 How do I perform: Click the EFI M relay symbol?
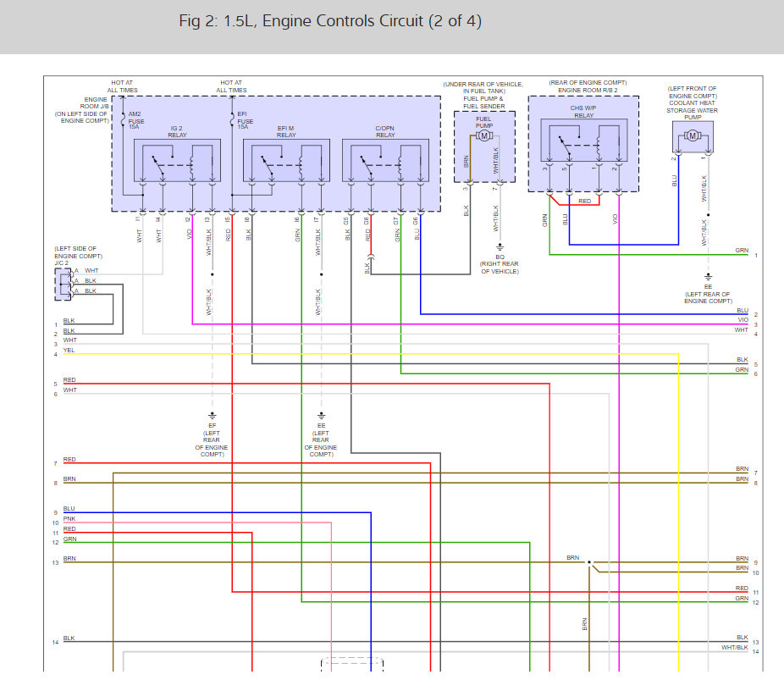pos(286,161)
